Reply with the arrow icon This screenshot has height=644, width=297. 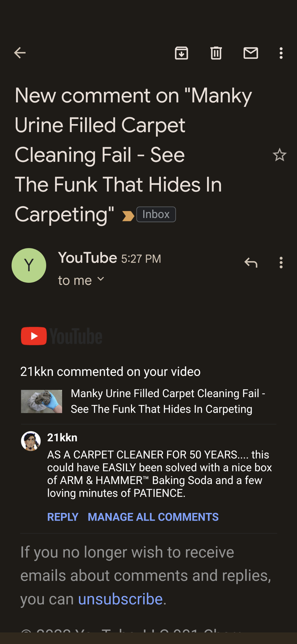click(251, 263)
